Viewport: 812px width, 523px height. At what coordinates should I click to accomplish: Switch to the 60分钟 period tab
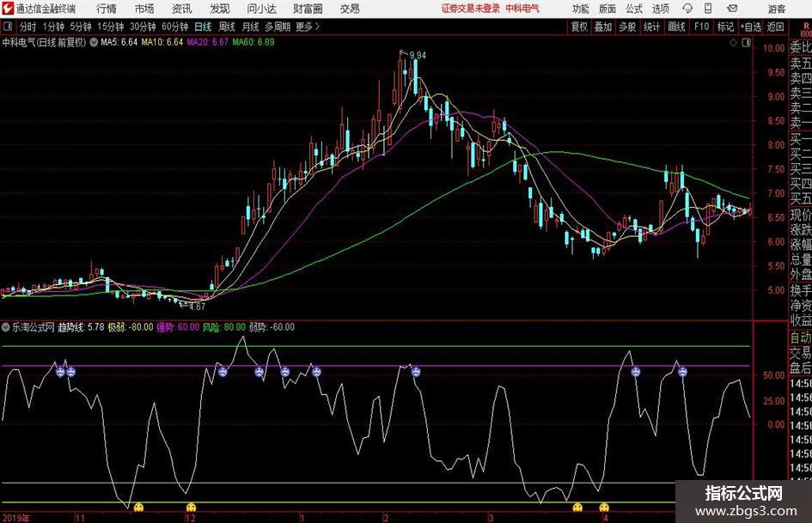tap(175, 27)
